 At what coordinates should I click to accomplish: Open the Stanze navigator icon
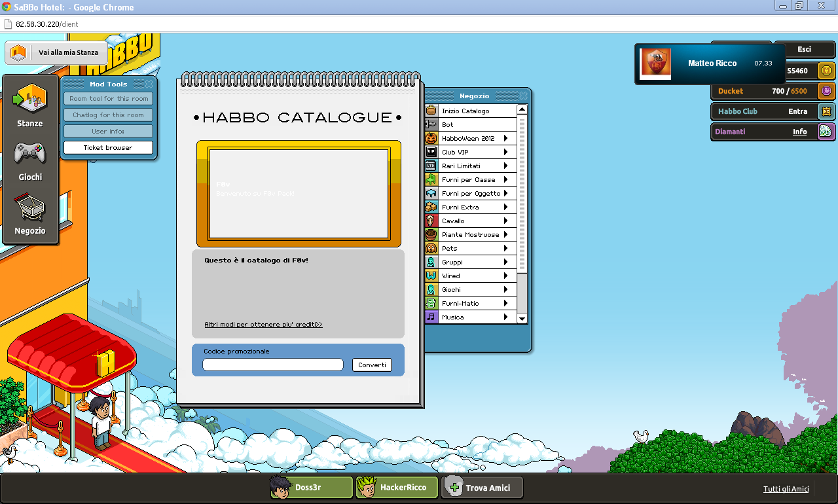30,98
